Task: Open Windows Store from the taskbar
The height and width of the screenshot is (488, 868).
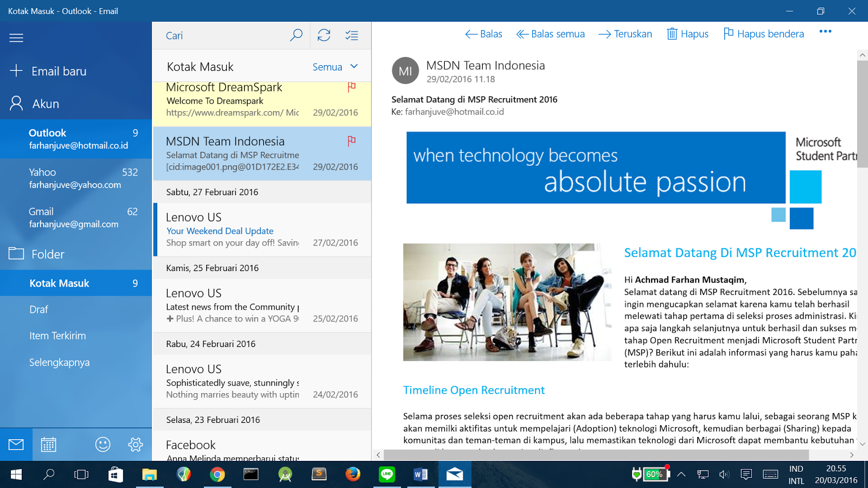Action: 116,474
